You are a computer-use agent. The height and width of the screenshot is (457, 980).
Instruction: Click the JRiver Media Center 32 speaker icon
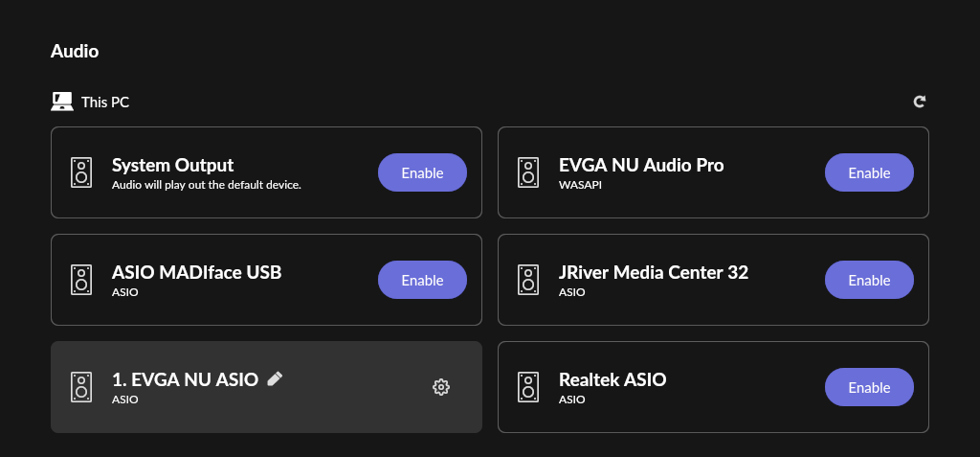pos(528,280)
